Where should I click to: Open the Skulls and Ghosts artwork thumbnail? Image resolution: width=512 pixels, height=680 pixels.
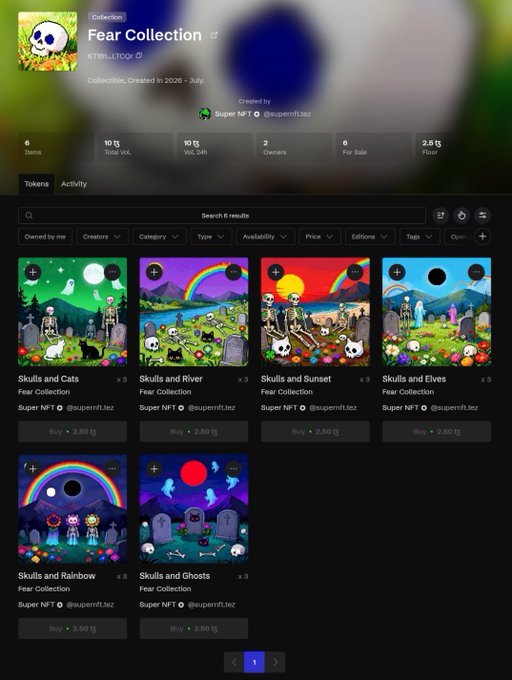pyautogui.click(x=194, y=509)
